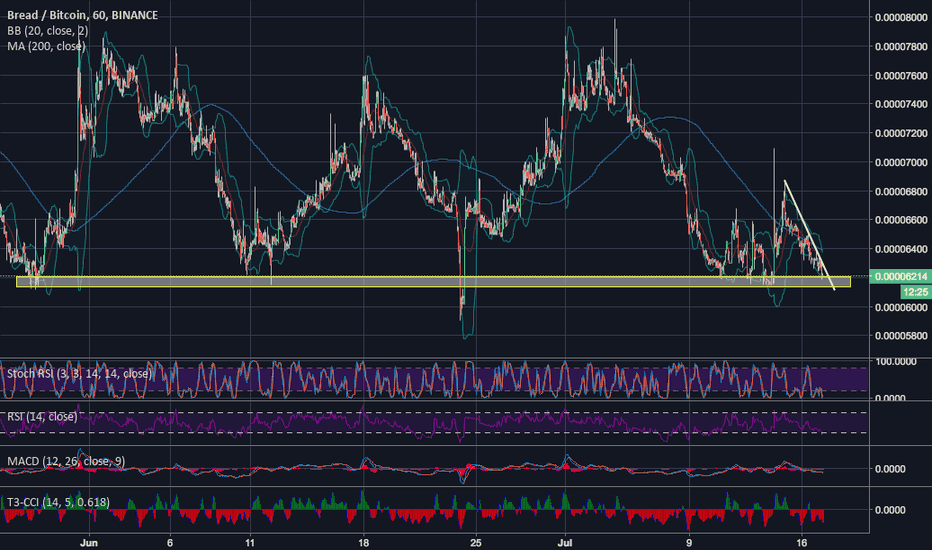Click the MACD 0.0000 scale label
The image size is (932, 550).
click(890, 469)
